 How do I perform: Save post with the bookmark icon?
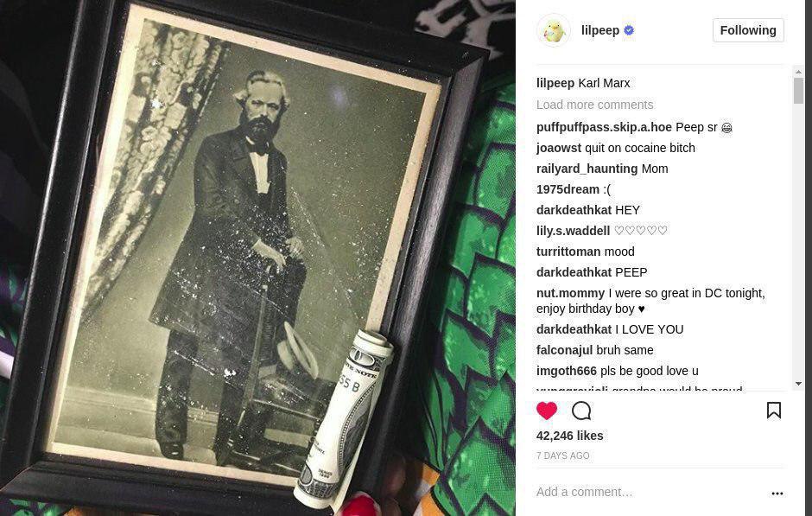(774, 410)
